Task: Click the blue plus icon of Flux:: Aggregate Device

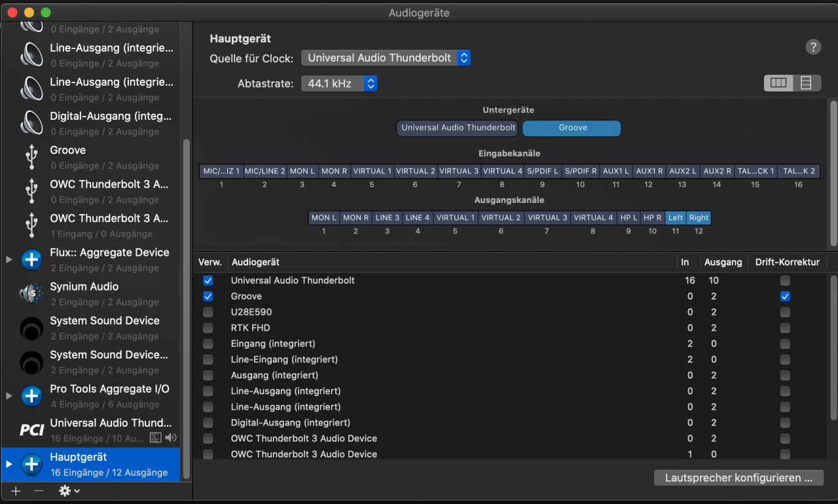Action: coord(31,260)
